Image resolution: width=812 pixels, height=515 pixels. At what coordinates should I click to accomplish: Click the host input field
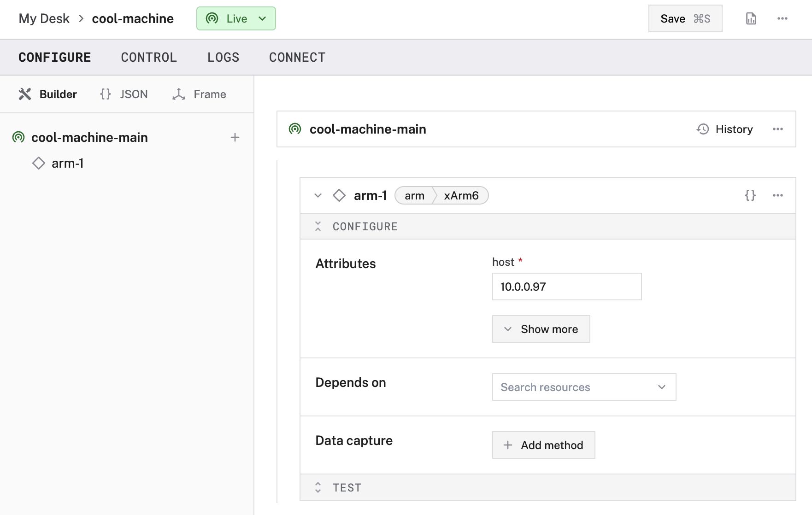coord(566,287)
